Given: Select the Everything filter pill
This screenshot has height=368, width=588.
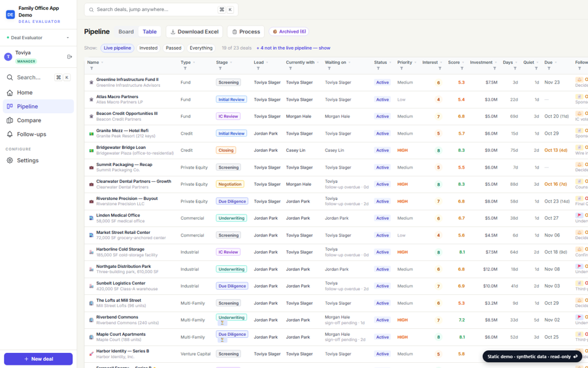Looking at the screenshot, I should (x=201, y=48).
